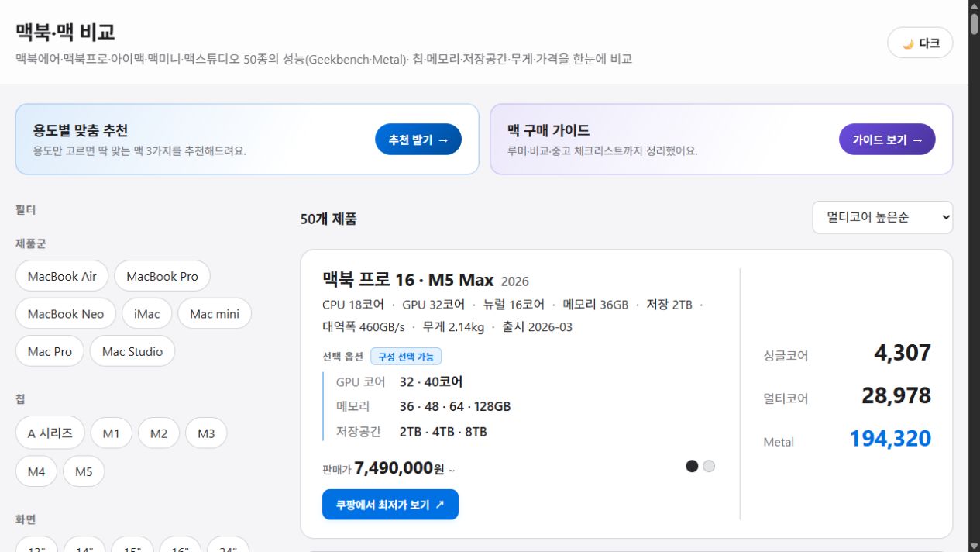Click the multi-core score 28,978
The image size is (980, 552).
[x=896, y=396]
